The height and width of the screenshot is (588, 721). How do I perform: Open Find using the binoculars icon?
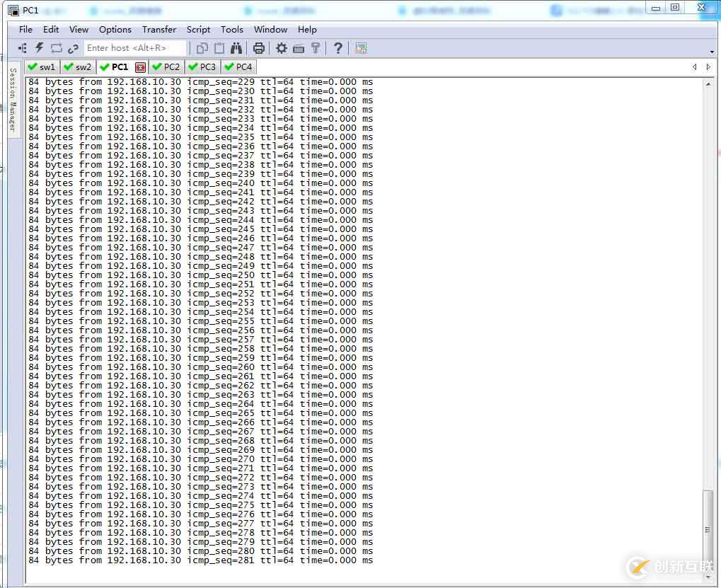coord(236,48)
